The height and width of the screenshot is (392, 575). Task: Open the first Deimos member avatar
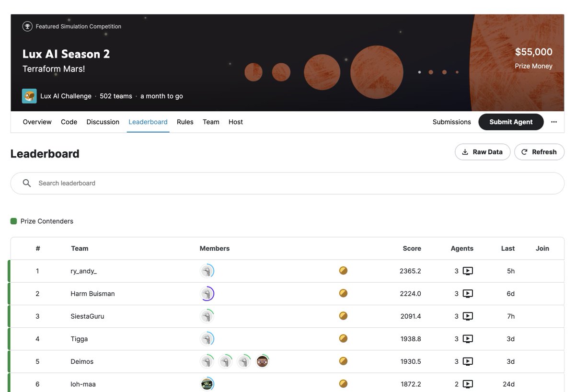[207, 361]
